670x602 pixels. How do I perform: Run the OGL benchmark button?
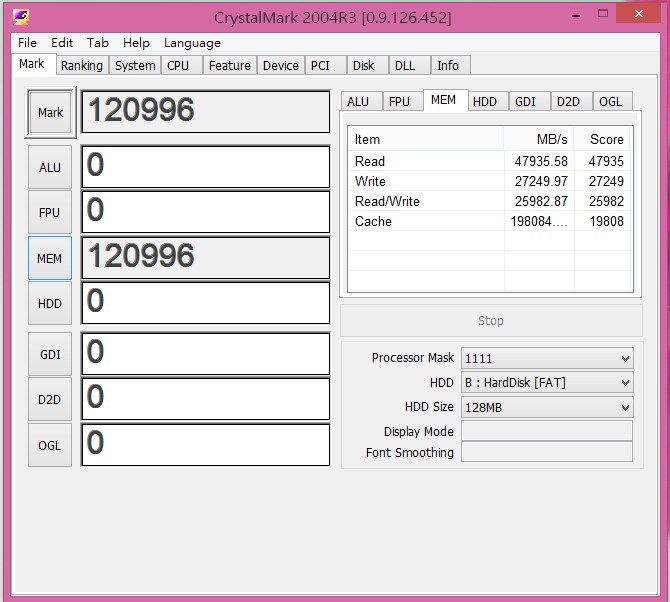point(50,445)
